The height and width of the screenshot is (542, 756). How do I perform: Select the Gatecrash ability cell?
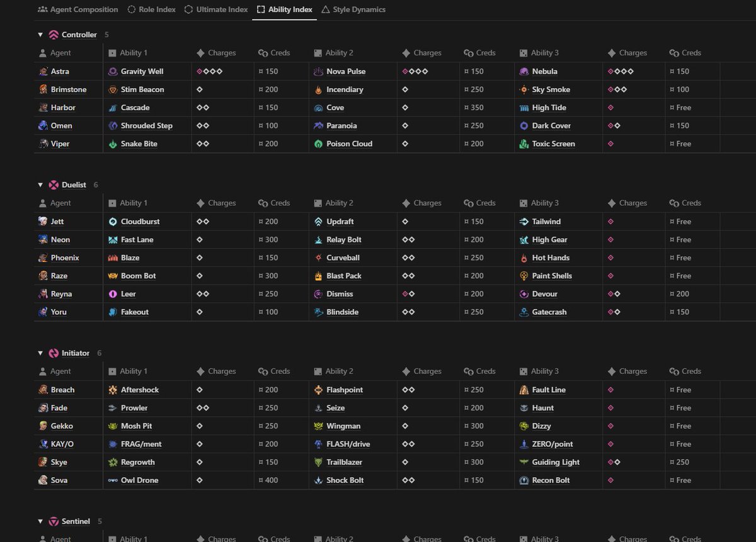558,312
